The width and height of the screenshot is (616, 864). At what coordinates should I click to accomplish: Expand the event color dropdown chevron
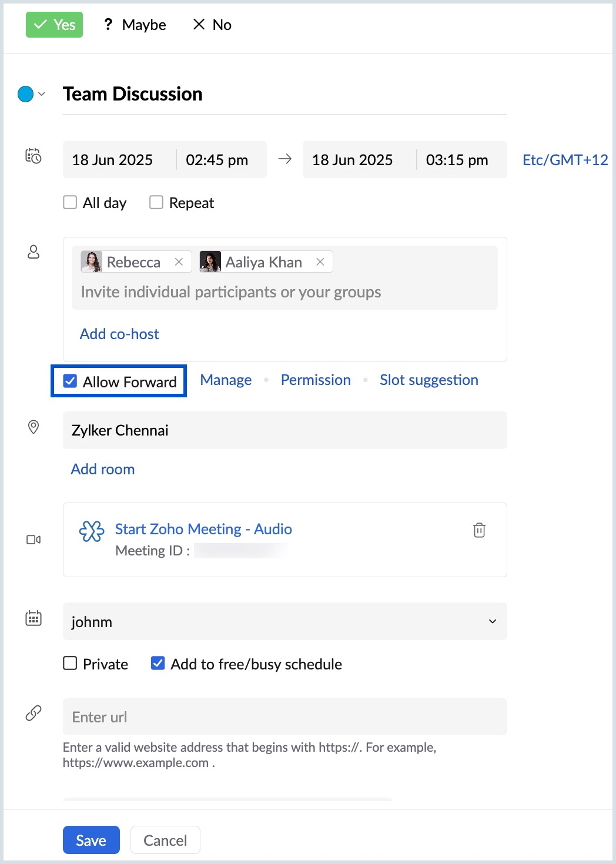(42, 94)
